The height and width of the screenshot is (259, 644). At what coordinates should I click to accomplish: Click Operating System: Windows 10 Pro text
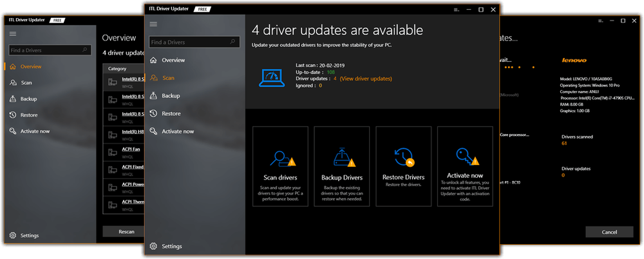point(590,85)
